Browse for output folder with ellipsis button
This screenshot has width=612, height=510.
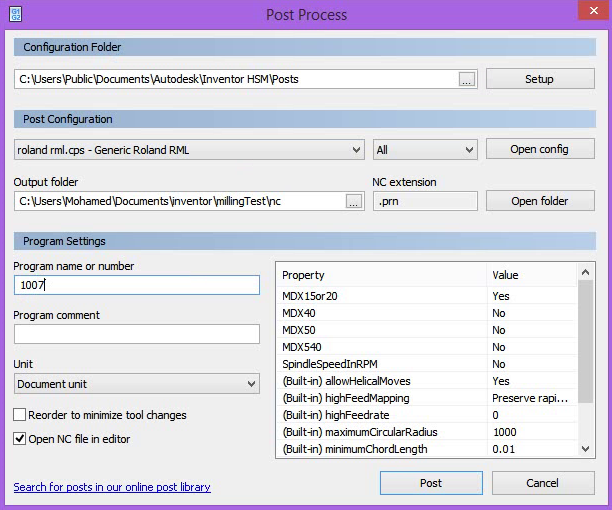coord(354,202)
